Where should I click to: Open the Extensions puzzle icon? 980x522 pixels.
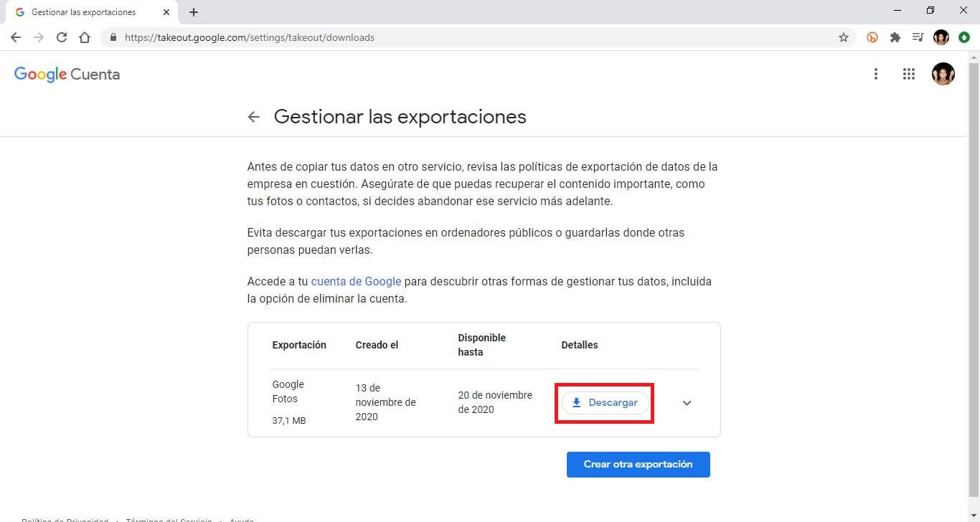click(x=895, y=37)
